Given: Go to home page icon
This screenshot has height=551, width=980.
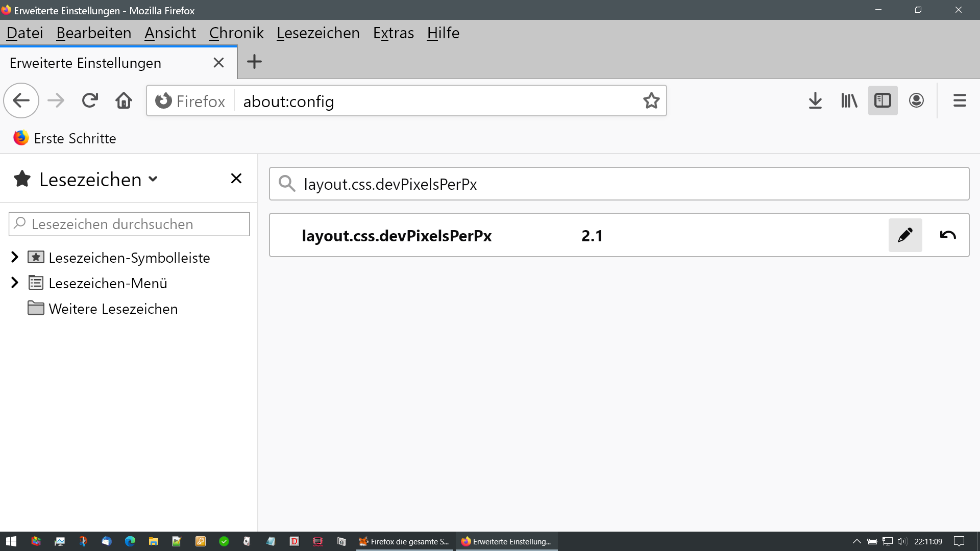Looking at the screenshot, I should tap(124, 101).
